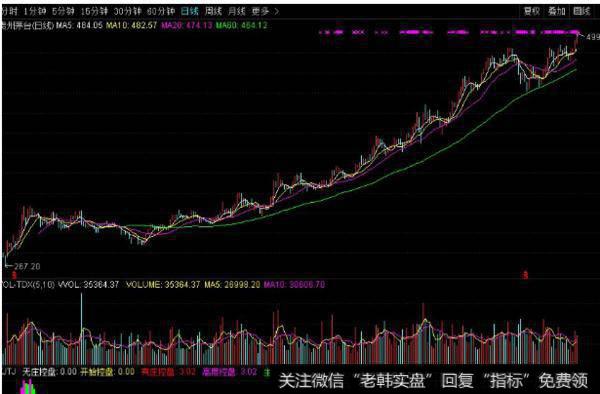This screenshot has height=394, width=600.
Task: Expand the 更多 periods menu
Action: pyautogui.click(x=265, y=11)
